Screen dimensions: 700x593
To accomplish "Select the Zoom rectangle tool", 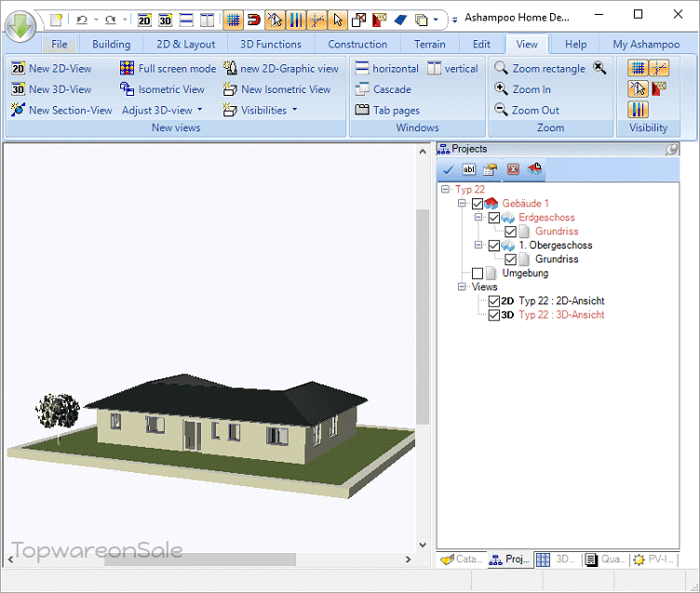I will [540, 68].
